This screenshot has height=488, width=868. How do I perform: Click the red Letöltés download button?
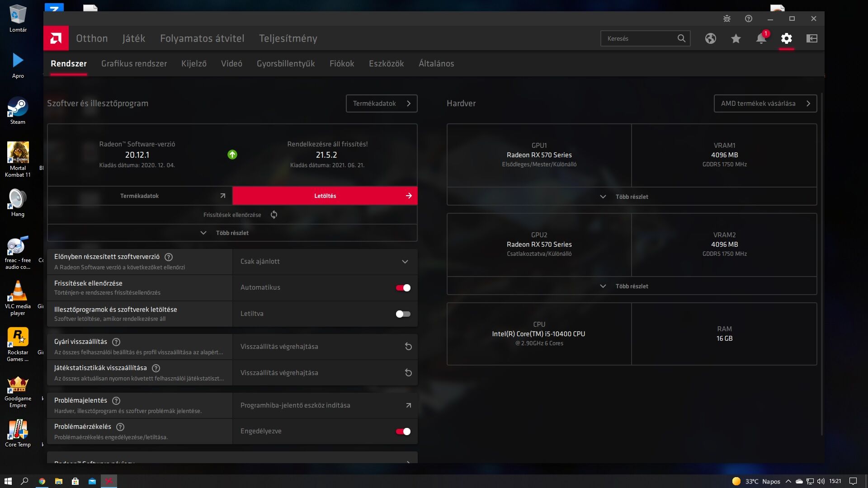325,196
